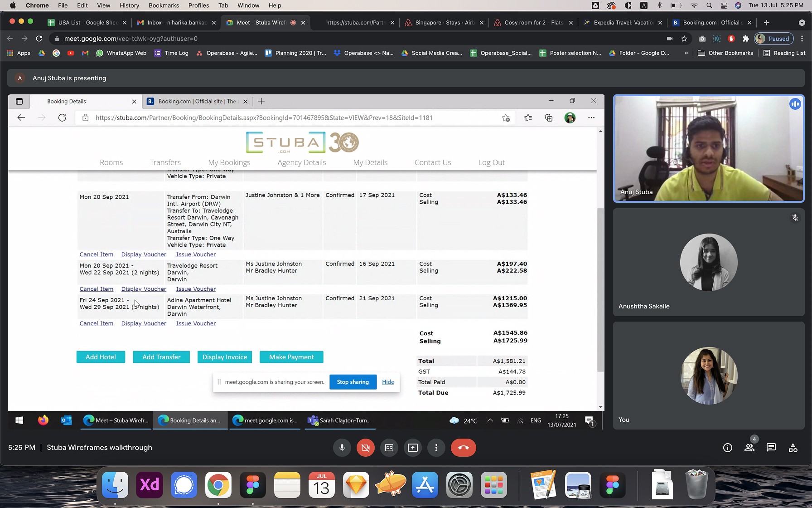Open My Bookings in Stuba nav

[229, 162]
